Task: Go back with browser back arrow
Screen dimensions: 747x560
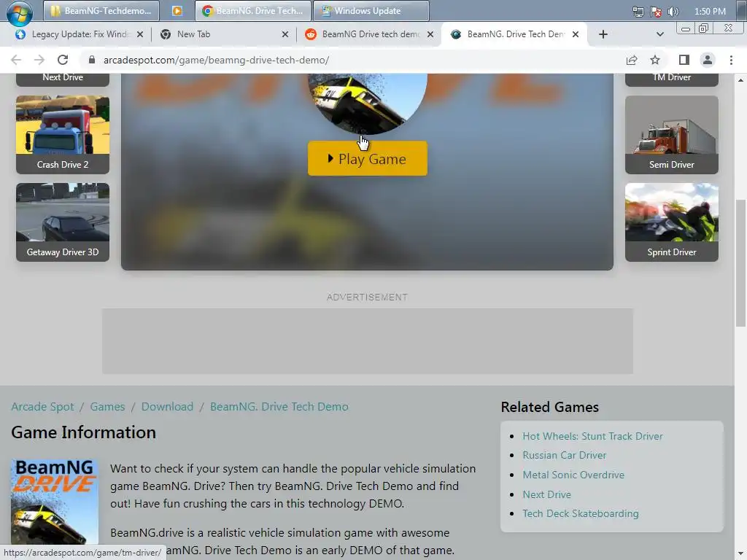Action: coord(16,60)
